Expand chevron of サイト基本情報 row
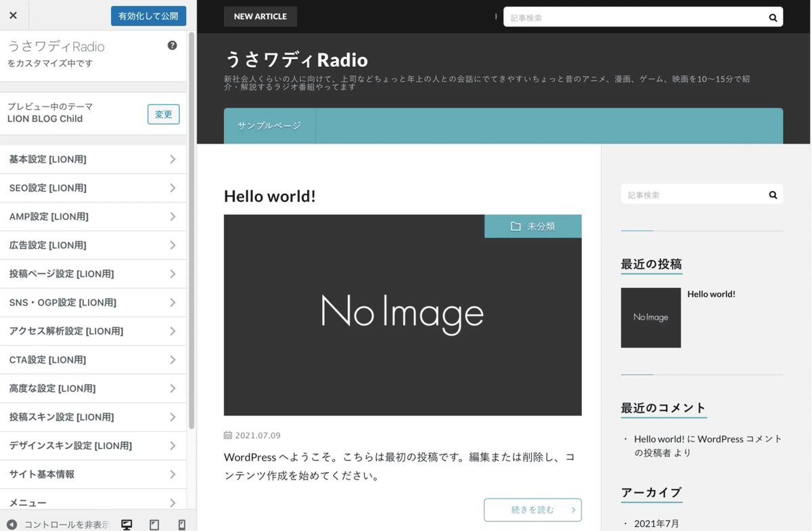 tap(173, 474)
